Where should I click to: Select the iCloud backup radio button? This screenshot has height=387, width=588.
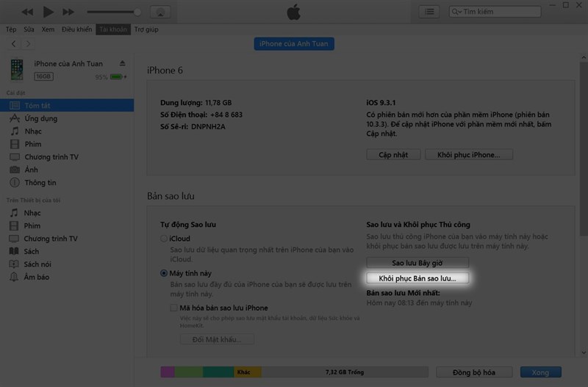click(x=164, y=238)
